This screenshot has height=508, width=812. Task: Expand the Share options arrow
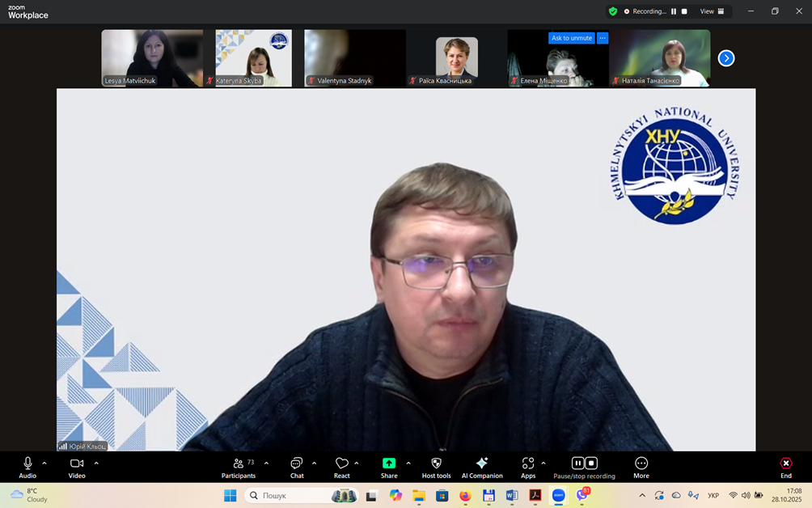pyautogui.click(x=408, y=464)
